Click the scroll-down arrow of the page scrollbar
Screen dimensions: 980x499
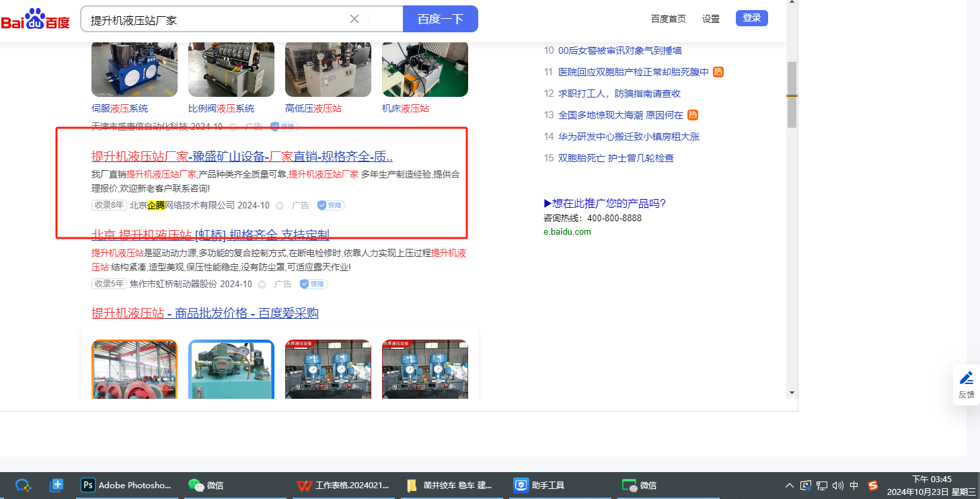coord(792,392)
